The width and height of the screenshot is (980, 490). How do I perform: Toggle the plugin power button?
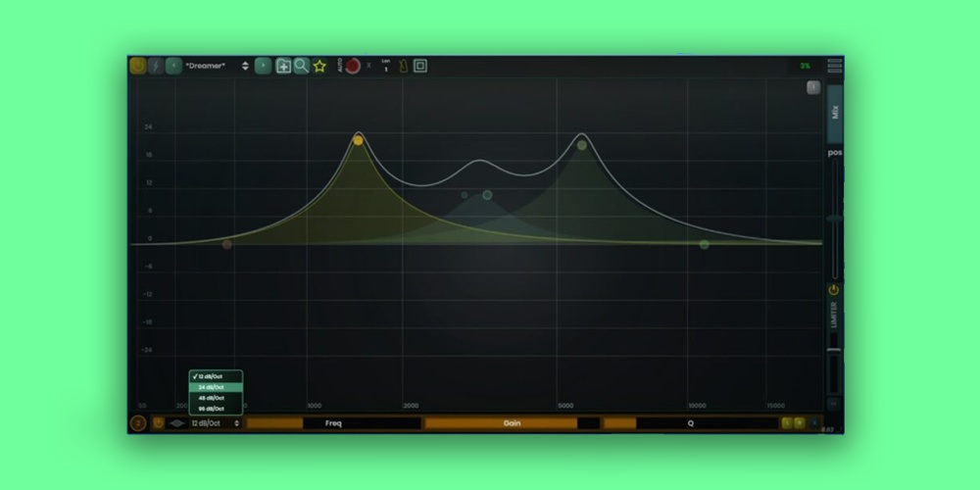tap(137, 66)
